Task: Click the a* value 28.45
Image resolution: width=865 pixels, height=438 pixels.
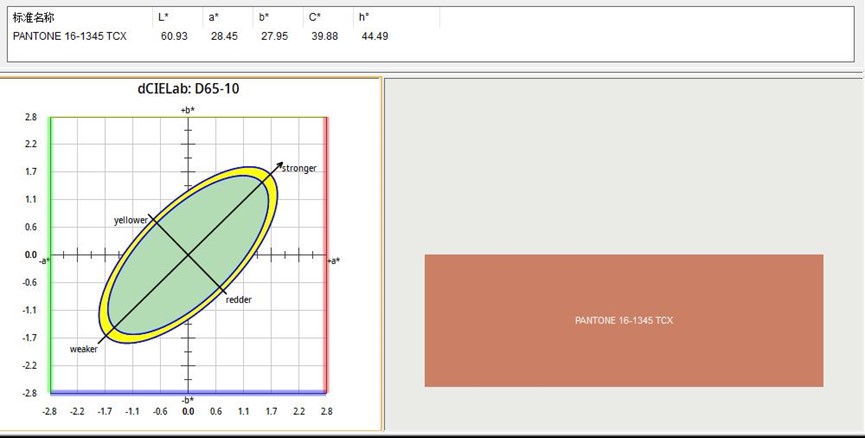Action: click(x=224, y=36)
